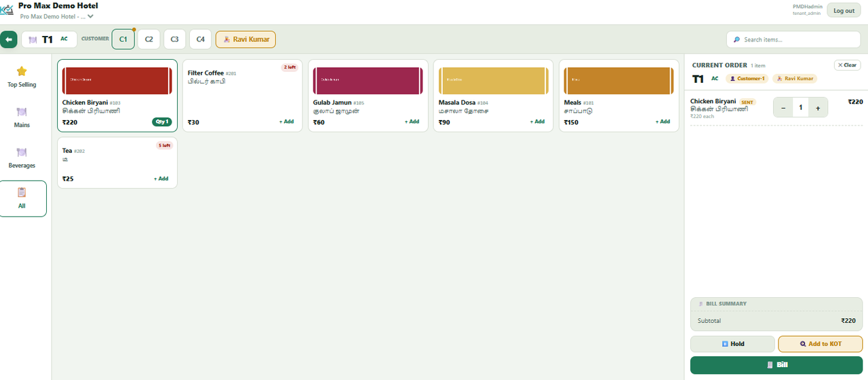Select customer tab C3
The width and height of the screenshot is (868, 380).
pos(175,39)
